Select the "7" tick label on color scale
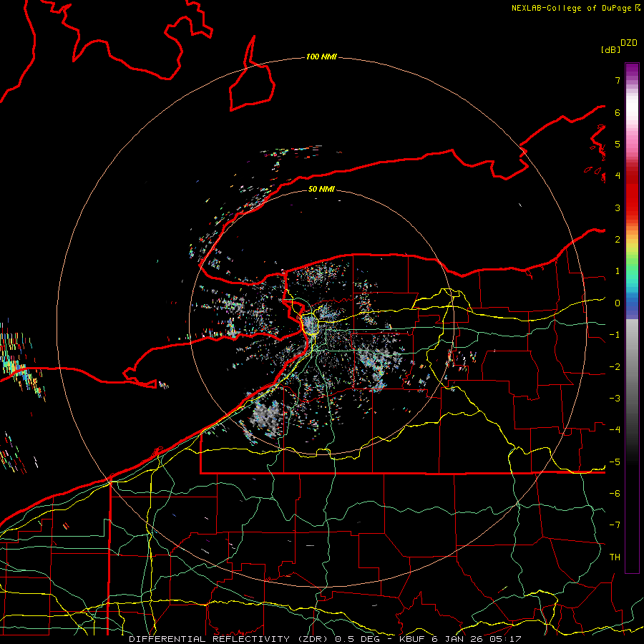Screen dimensions: 644x644 618,80
